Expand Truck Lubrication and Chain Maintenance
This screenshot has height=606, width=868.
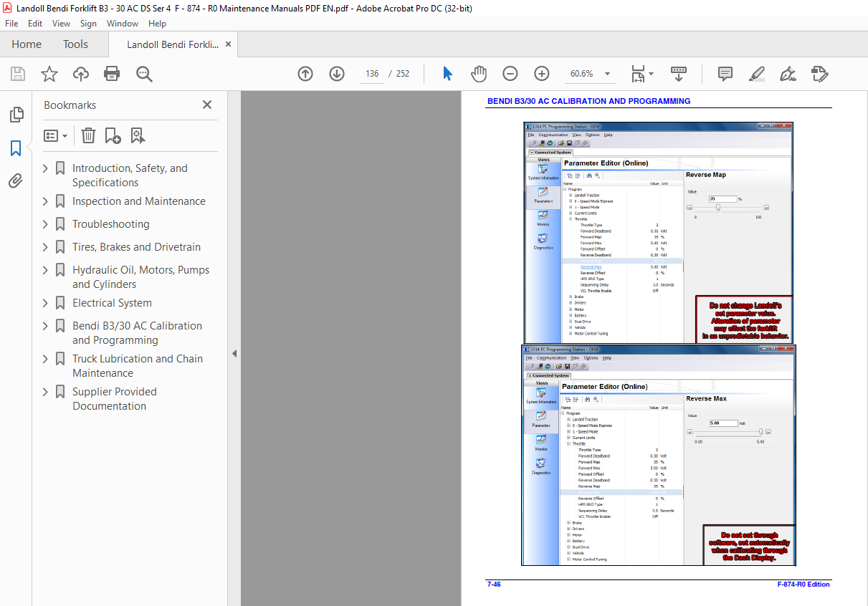pyautogui.click(x=46, y=359)
